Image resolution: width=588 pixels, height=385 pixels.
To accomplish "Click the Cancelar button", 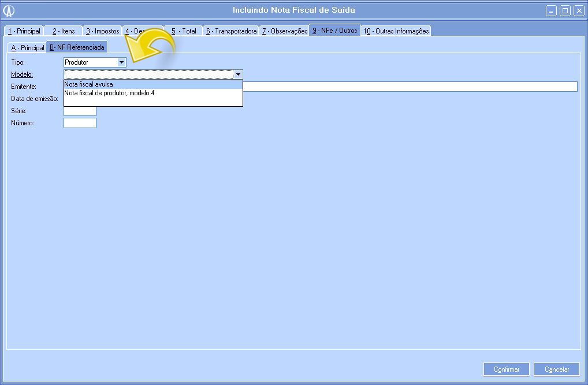I will (557, 369).
